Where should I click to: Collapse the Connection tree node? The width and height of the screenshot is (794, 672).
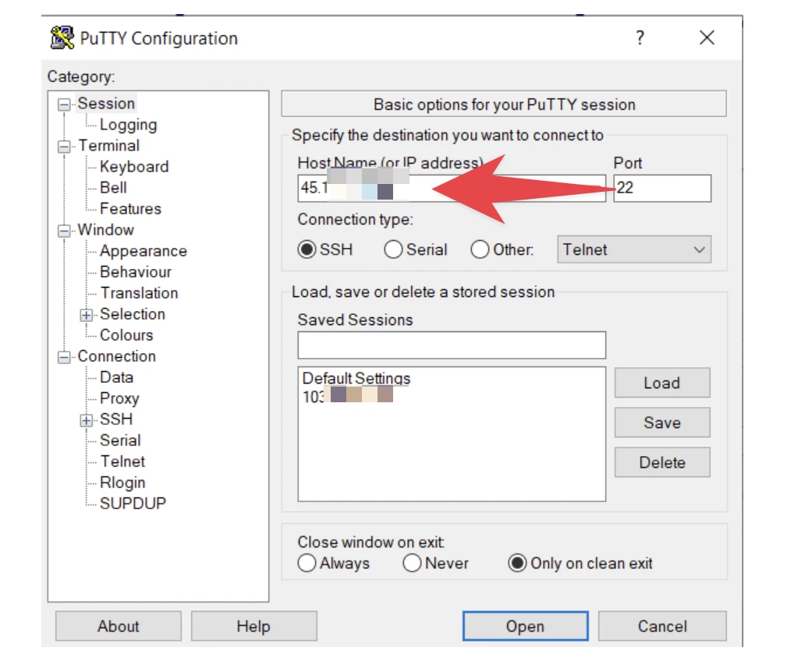(64, 358)
